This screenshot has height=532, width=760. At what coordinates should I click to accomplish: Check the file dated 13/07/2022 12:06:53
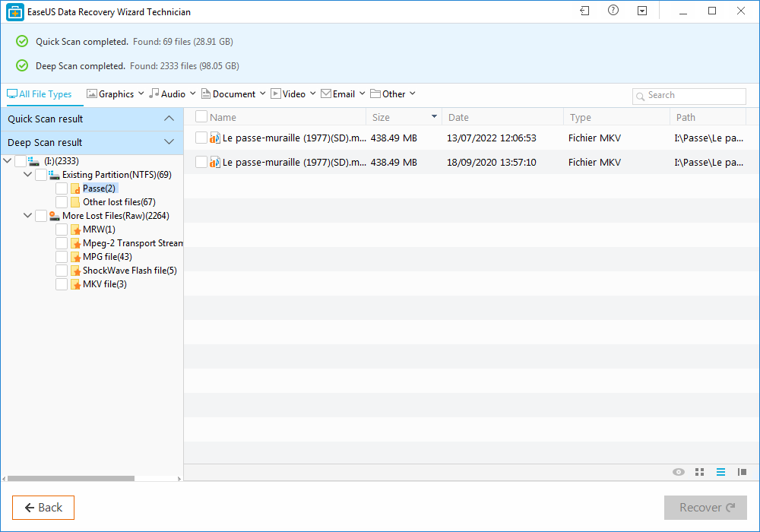tap(201, 138)
